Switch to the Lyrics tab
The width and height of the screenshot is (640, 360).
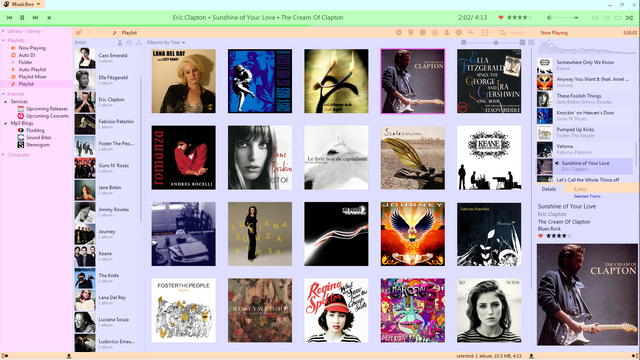point(580,189)
